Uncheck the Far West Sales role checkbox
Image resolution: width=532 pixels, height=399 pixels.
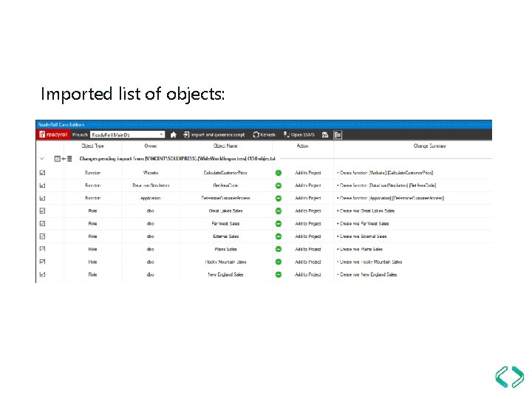tap(42, 224)
